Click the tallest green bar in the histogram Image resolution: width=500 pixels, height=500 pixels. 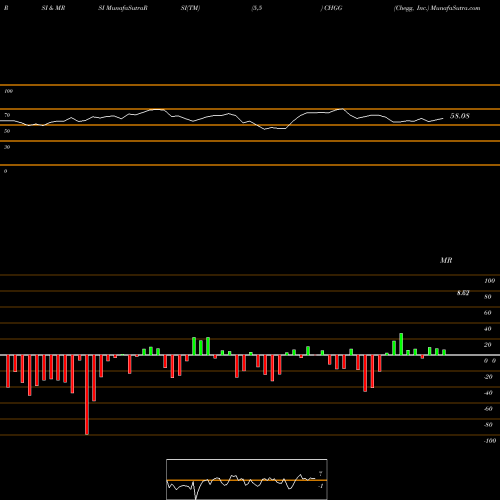pos(401,344)
